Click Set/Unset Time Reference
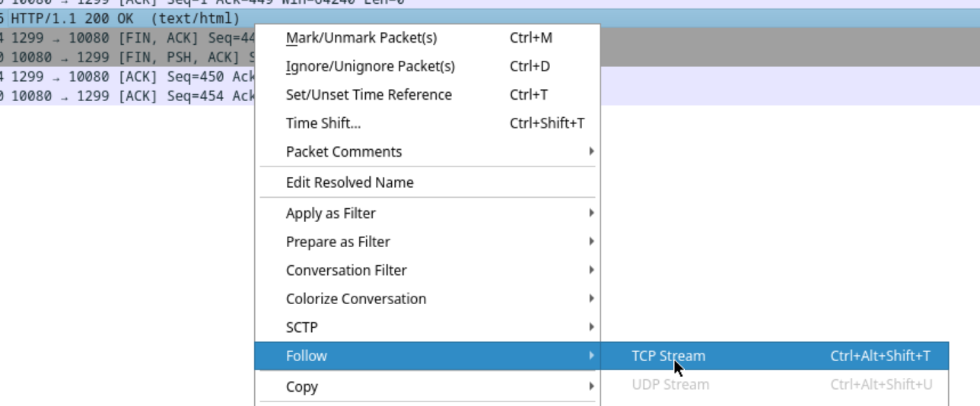Screen dimensions: 980x406 point(368,95)
